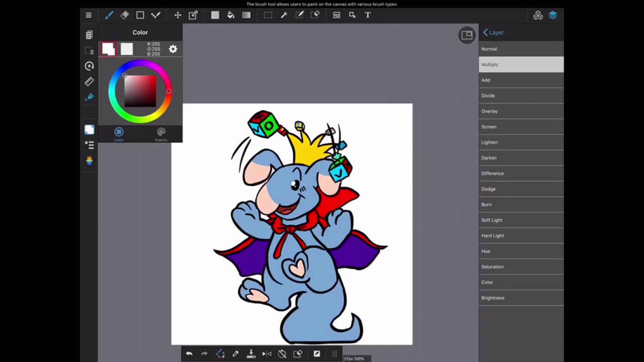
Task: Open the hamburger main menu
Action: point(89,15)
